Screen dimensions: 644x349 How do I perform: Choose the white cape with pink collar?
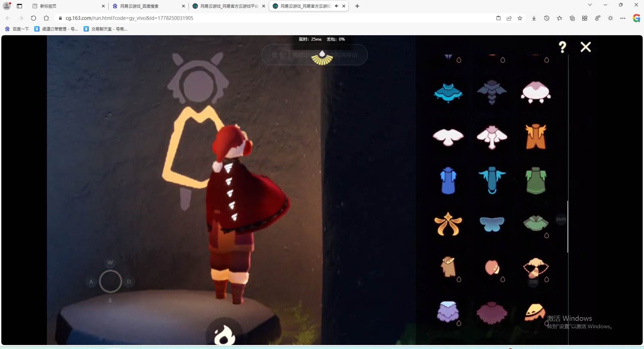[492, 137]
